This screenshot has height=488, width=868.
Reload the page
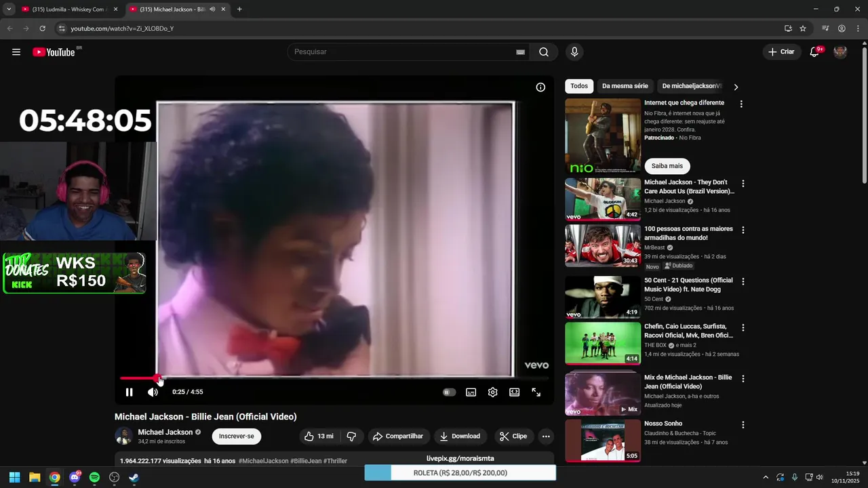pos(42,28)
